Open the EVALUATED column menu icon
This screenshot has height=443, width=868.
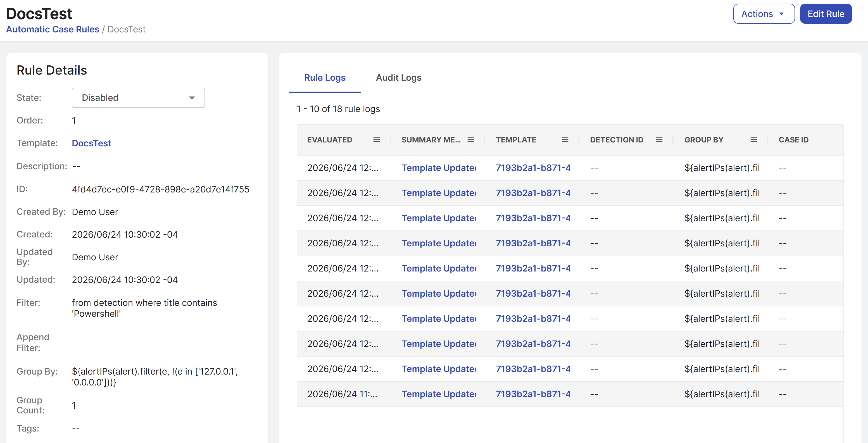[x=376, y=140]
